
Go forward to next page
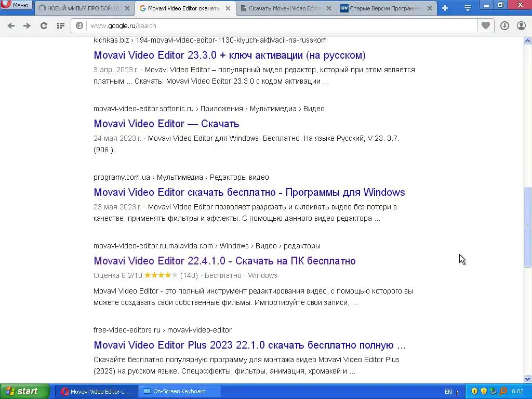click(x=27, y=26)
